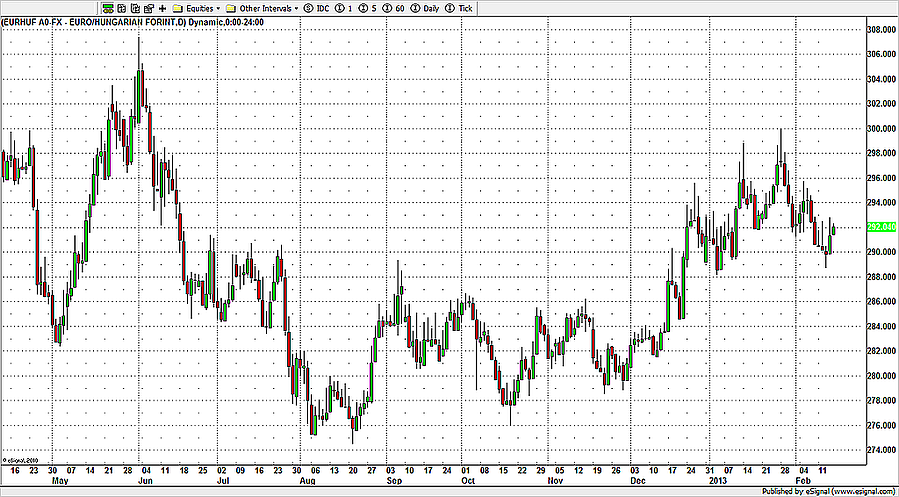Click the plus crosshair icon
The height and width of the screenshot is (497, 899).
click(x=163, y=7)
